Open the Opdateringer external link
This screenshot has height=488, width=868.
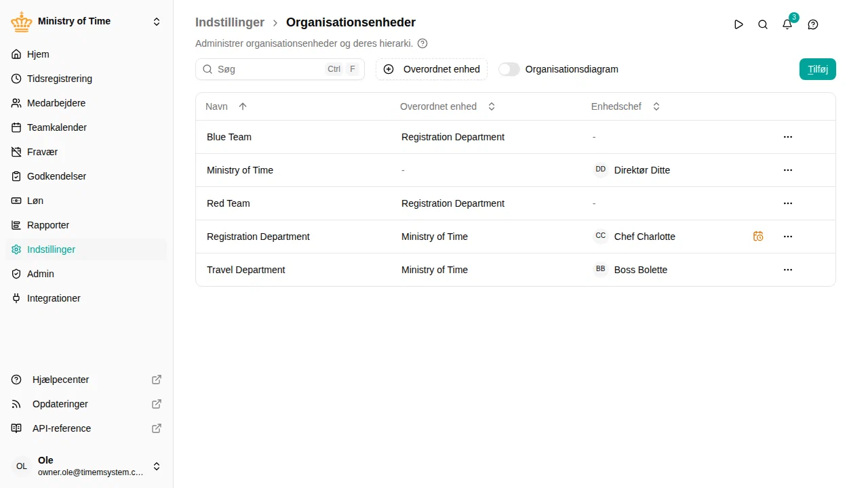86,404
